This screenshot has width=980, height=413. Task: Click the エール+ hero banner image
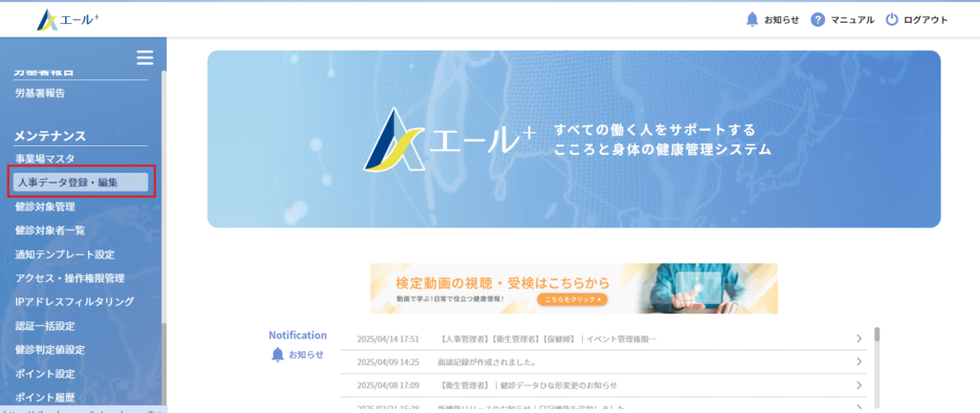[574, 140]
